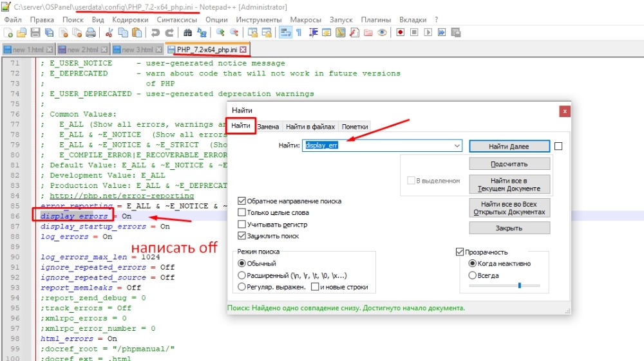This screenshot has height=361, width=644.
Task: Show all characters with the pilcrow icon
Action: [299, 32]
